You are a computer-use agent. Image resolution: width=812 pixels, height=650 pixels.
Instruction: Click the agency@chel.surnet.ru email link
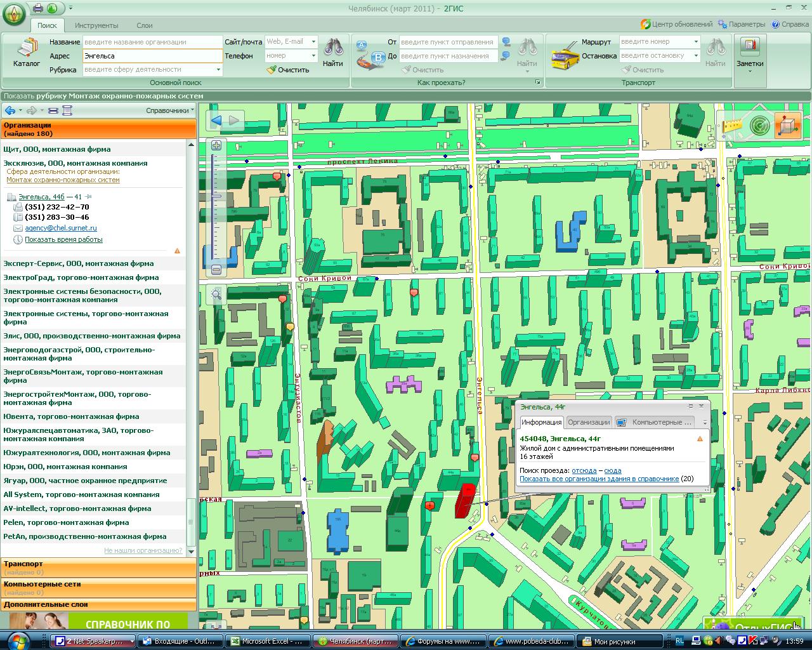(61, 228)
